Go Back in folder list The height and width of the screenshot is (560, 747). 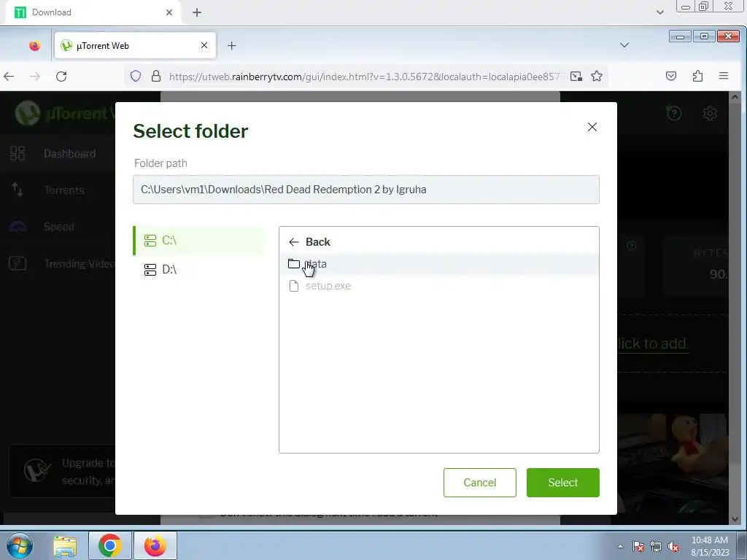[x=309, y=242]
